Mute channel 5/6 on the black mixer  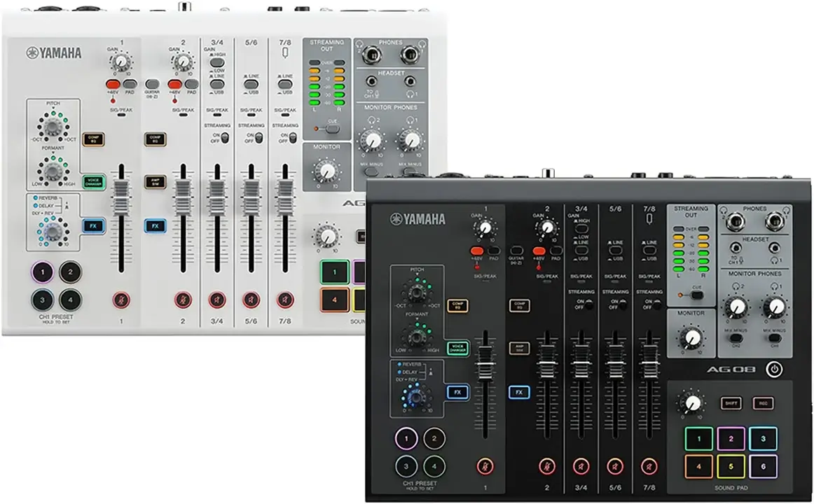click(615, 466)
